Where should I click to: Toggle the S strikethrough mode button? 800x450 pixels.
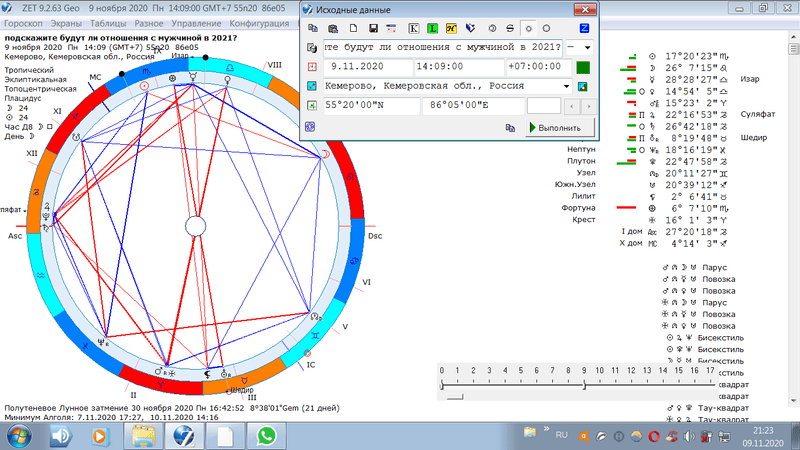510,27
